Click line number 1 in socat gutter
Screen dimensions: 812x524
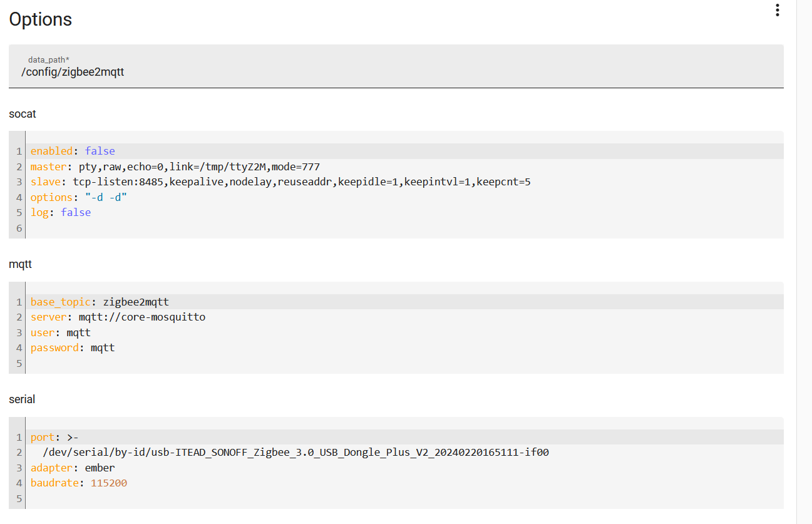[19, 151]
